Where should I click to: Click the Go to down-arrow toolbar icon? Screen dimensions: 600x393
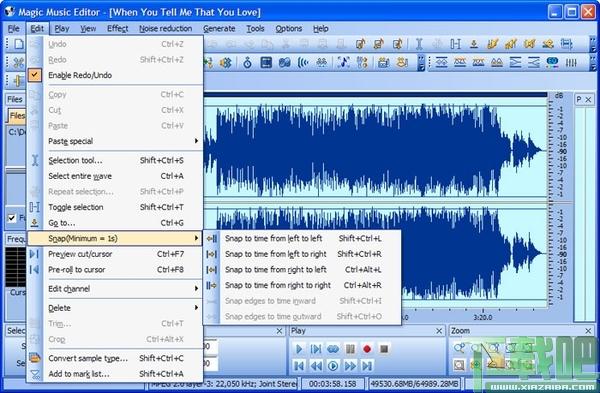coord(474,44)
